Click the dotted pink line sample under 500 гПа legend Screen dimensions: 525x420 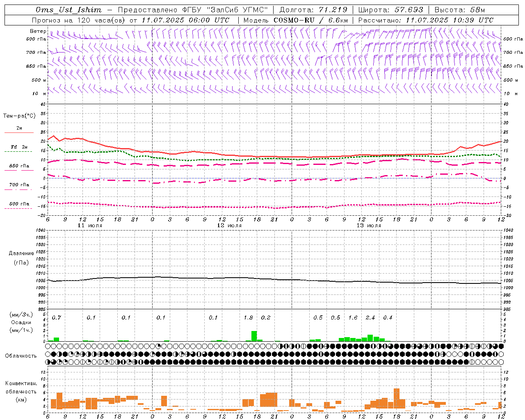coord(18,209)
